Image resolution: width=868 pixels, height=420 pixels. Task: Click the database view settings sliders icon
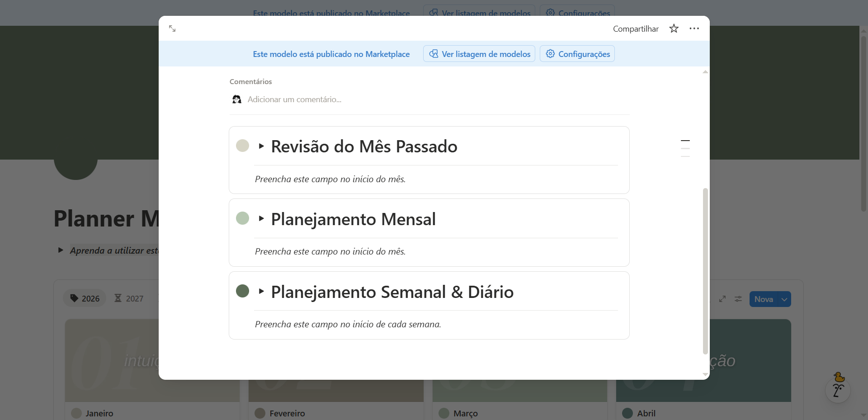(738, 299)
